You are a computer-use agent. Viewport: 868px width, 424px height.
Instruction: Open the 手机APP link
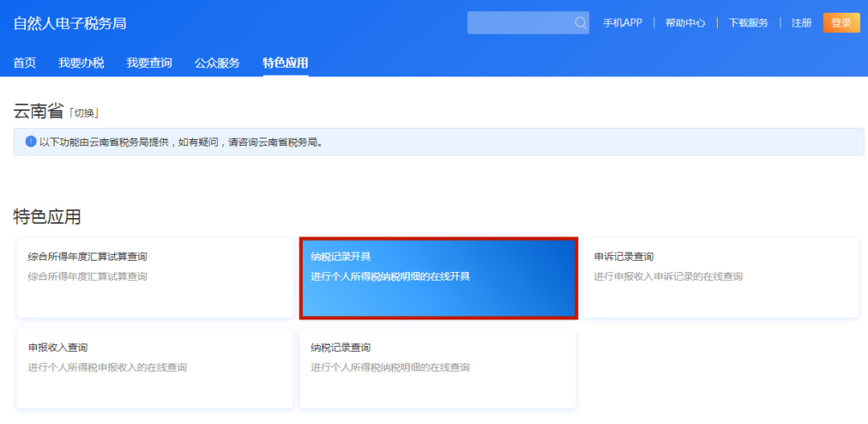click(622, 23)
